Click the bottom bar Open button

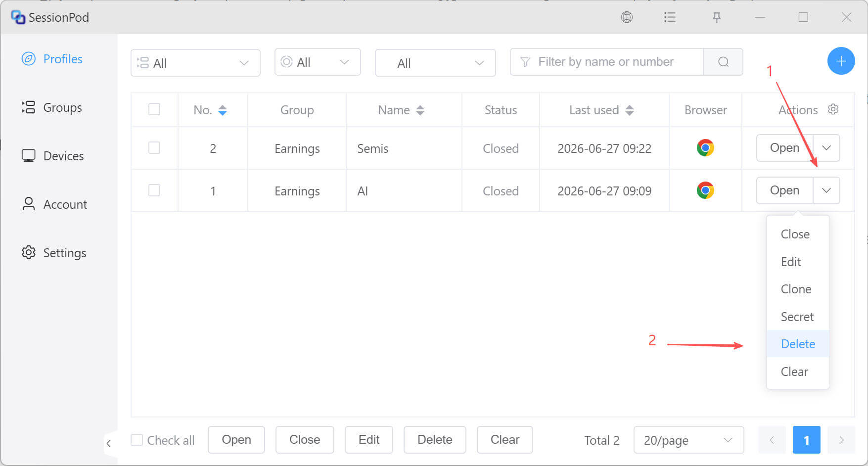pyautogui.click(x=236, y=440)
